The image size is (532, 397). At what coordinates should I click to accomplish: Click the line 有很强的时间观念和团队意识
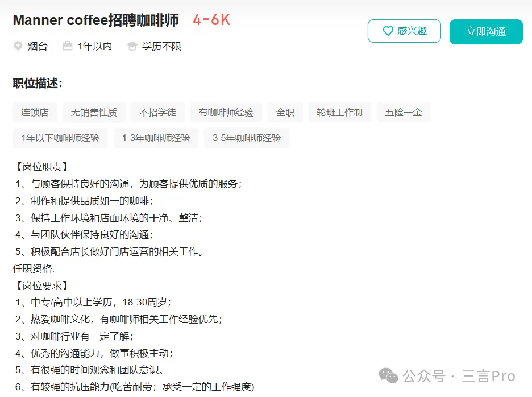click(90, 370)
